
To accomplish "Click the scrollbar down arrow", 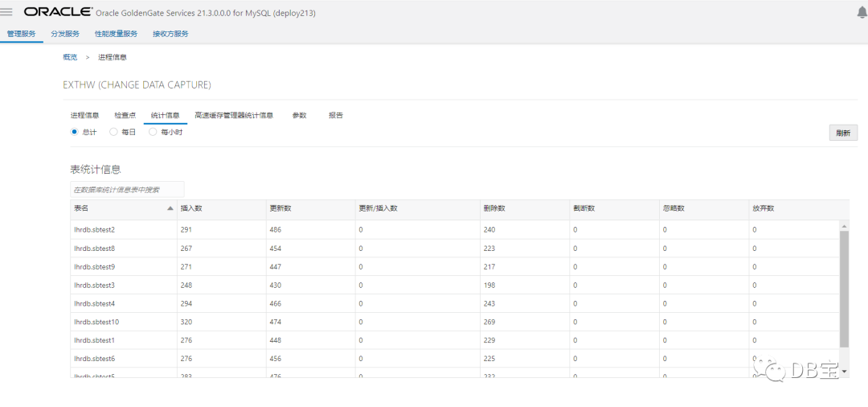I will (844, 371).
